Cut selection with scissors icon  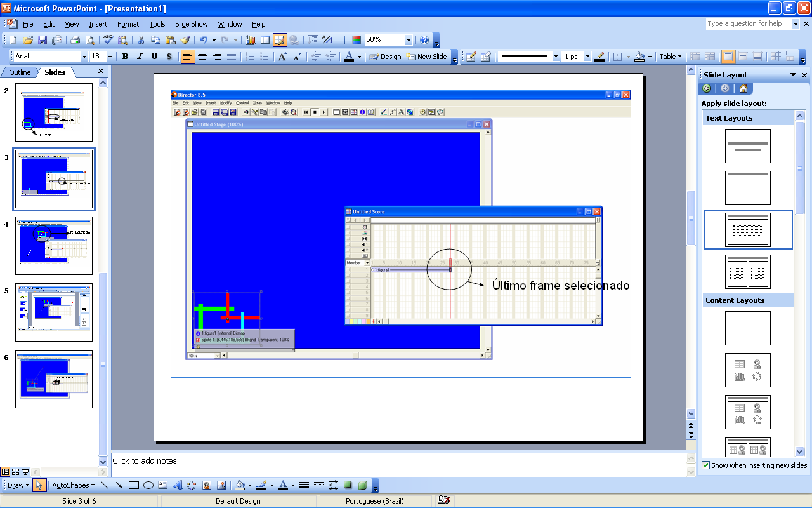pyautogui.click(x=141, y=40)
